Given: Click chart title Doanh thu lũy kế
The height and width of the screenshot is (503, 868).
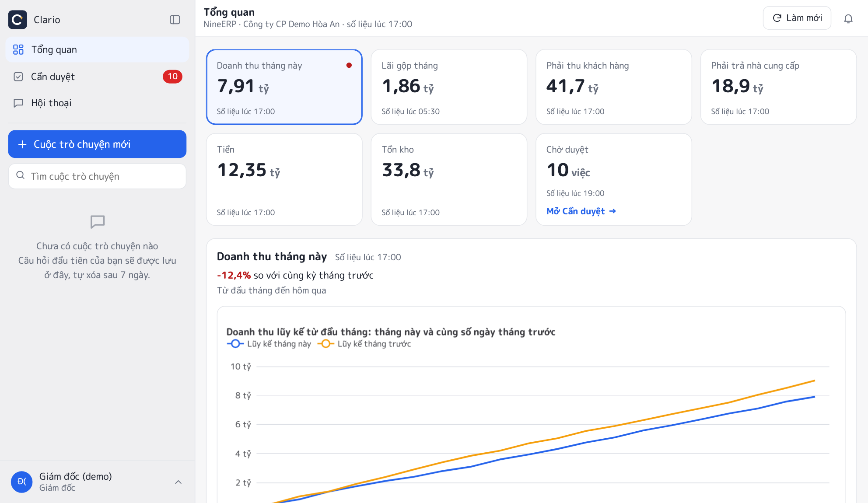Looking at the screenshot, I should (x=391, y=332).
